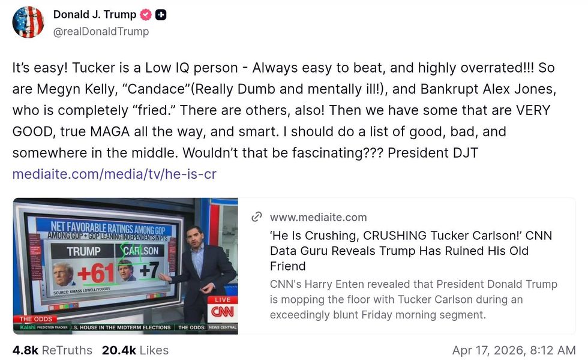Click the article description about Harry Enten
This screenshot has height=364, width=588.
click(x=413, y=299)
